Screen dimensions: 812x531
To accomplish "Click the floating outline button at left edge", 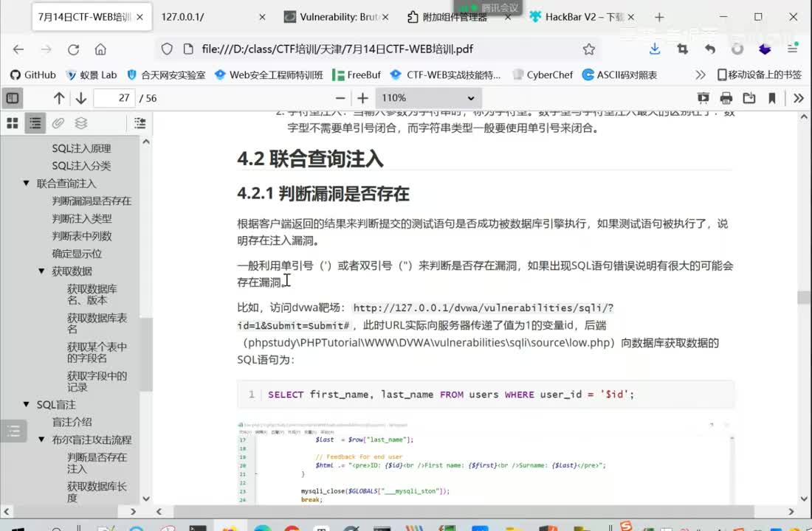I will point(13,431).
